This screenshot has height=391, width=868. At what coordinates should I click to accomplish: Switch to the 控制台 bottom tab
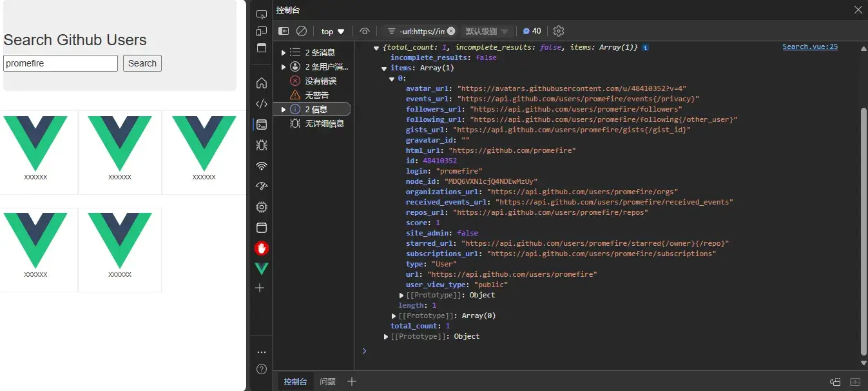pyautogui.click(x=295, y=381)
